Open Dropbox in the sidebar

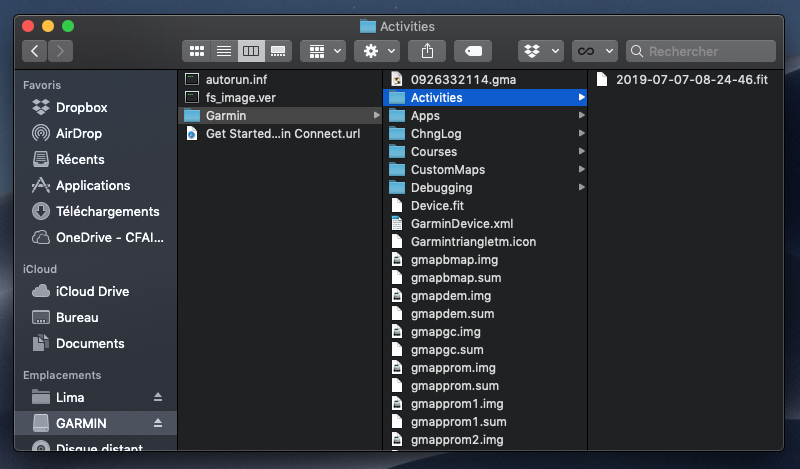coord(96,107)
